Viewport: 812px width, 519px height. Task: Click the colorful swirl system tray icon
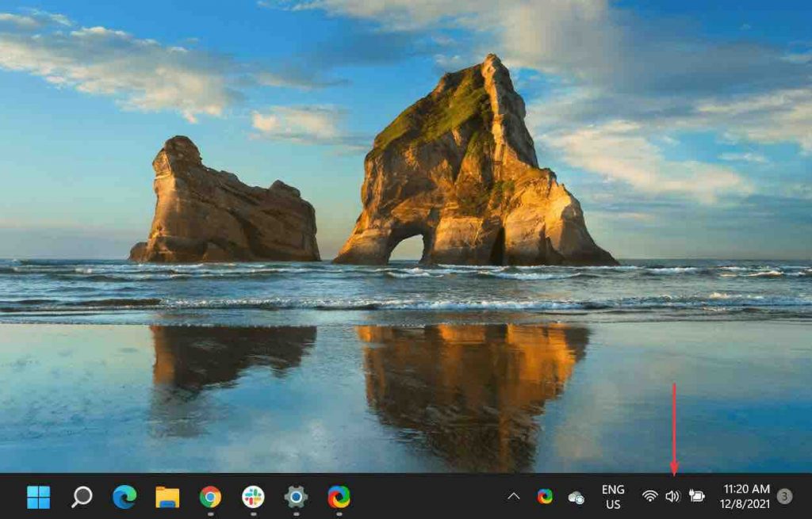click(x=545, y=497)
